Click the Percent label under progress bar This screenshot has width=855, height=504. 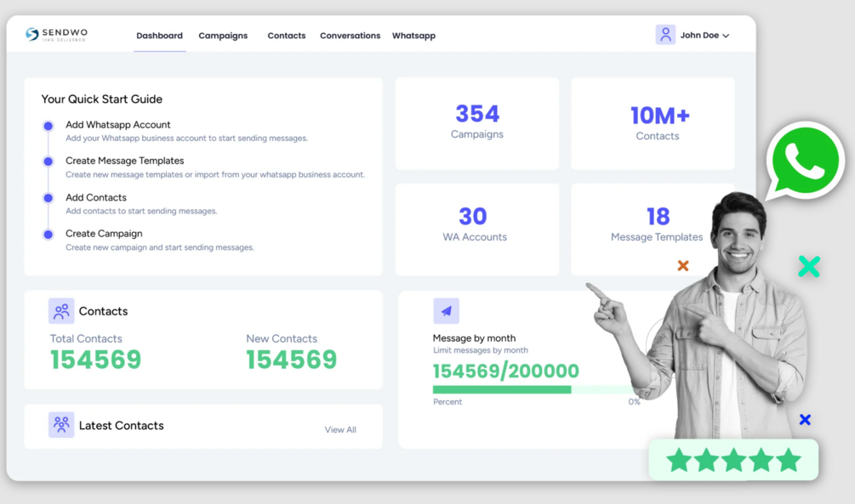447,401
